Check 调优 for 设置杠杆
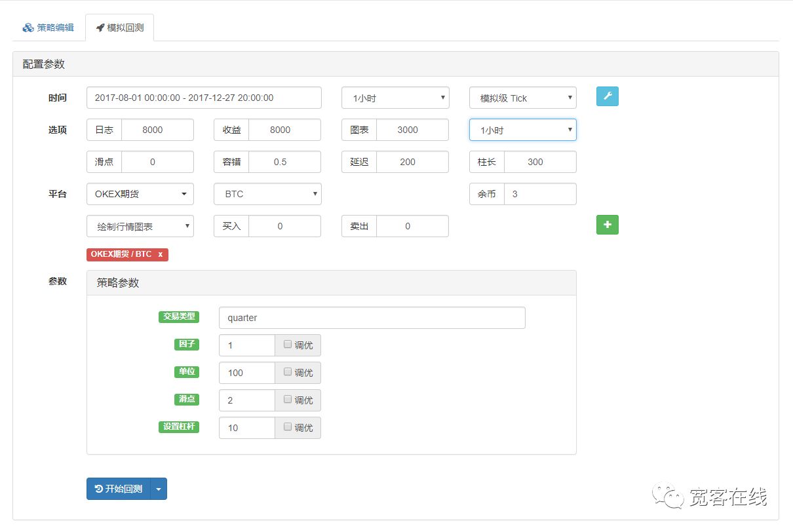Viewport: 793px width, 532px height. 288,427
